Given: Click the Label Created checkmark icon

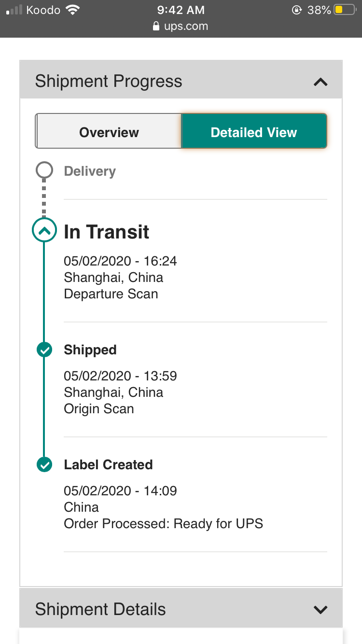Looking at the screenshot, I should tap(44, 465).
